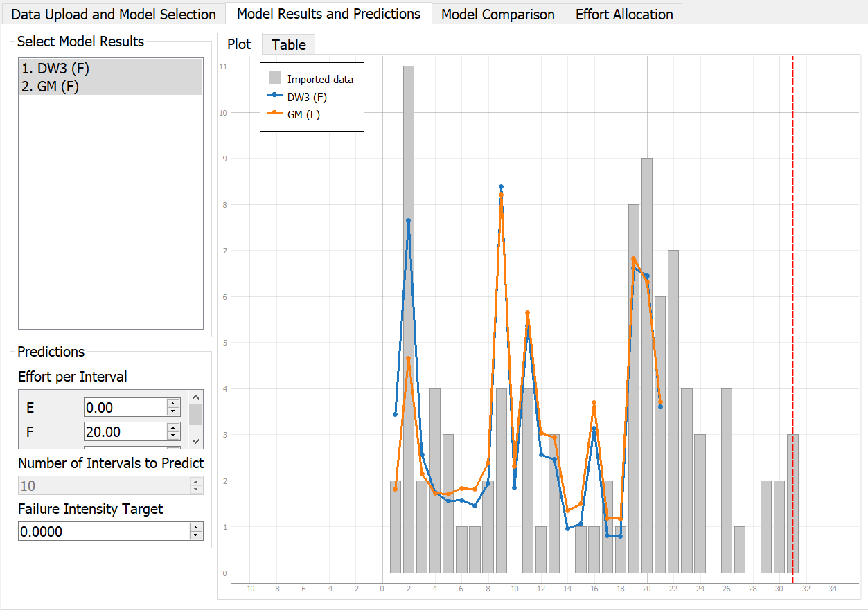This screenshot has height=610, width=868.
Task: Switch to Model Results and Predictions tab
Action: [x=328, y=13]
